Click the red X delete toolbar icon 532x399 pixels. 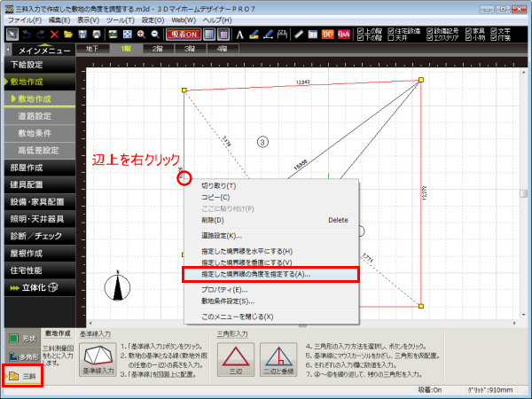[x=55, y=34]
